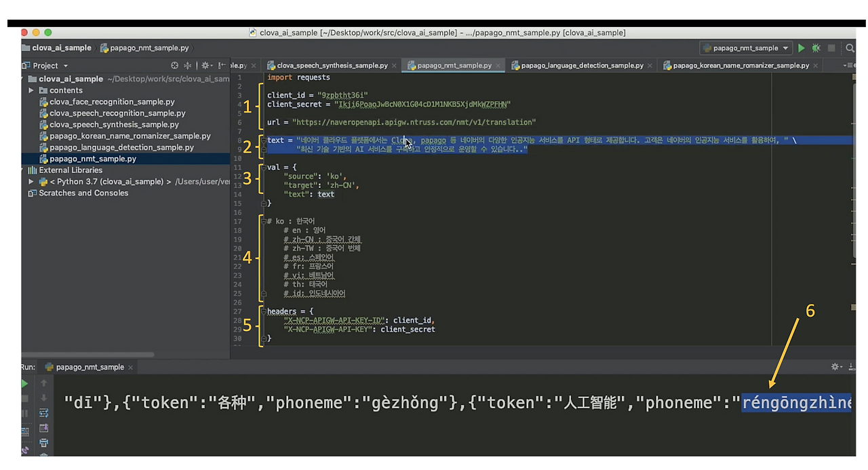Click the Stop square icon in the top toolbar

pos(831,48)
